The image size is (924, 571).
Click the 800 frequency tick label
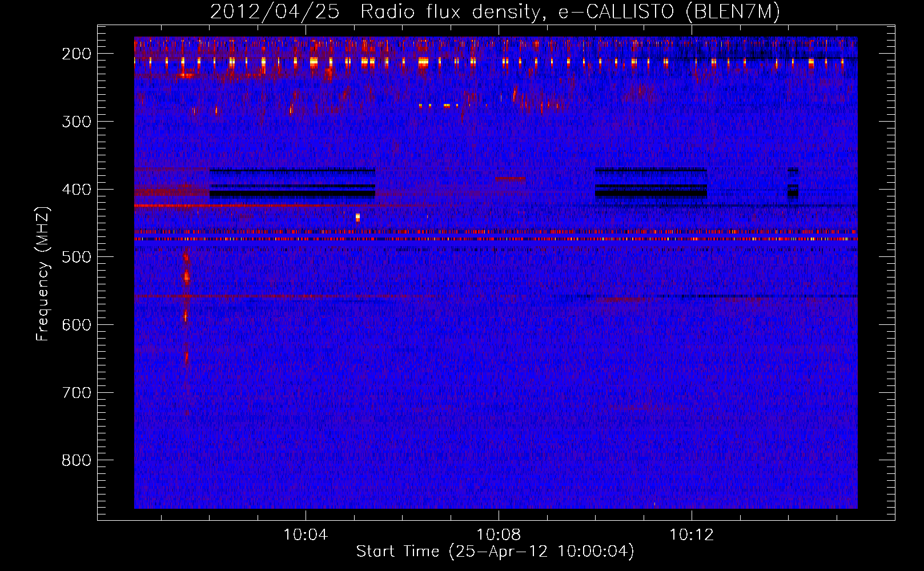click(77, 460)
